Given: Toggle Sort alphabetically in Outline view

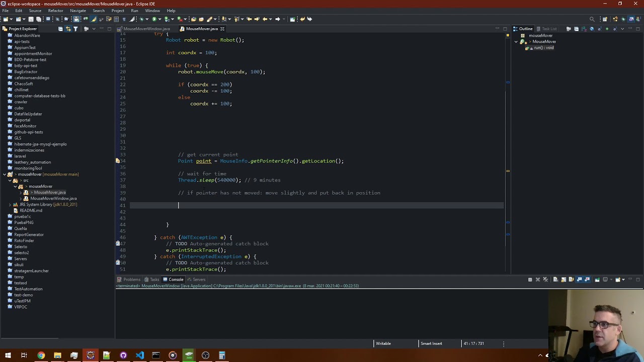Looking at the screenshot, I should (584, 29).
